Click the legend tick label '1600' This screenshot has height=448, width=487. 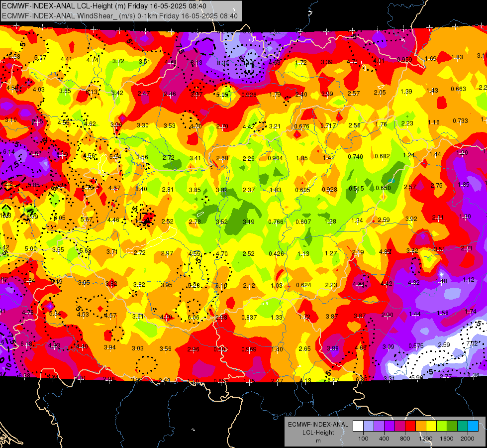click(447, 439)
